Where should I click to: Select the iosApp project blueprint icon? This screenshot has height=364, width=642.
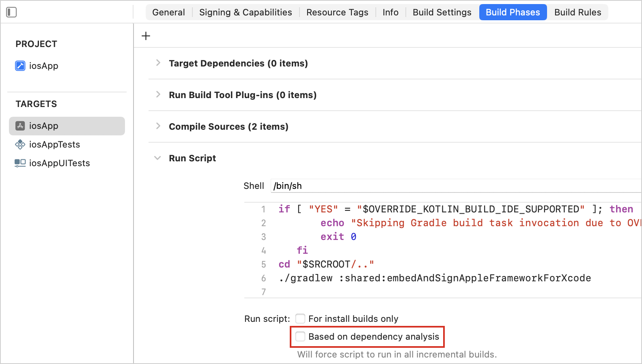click(x=20, y=66)
